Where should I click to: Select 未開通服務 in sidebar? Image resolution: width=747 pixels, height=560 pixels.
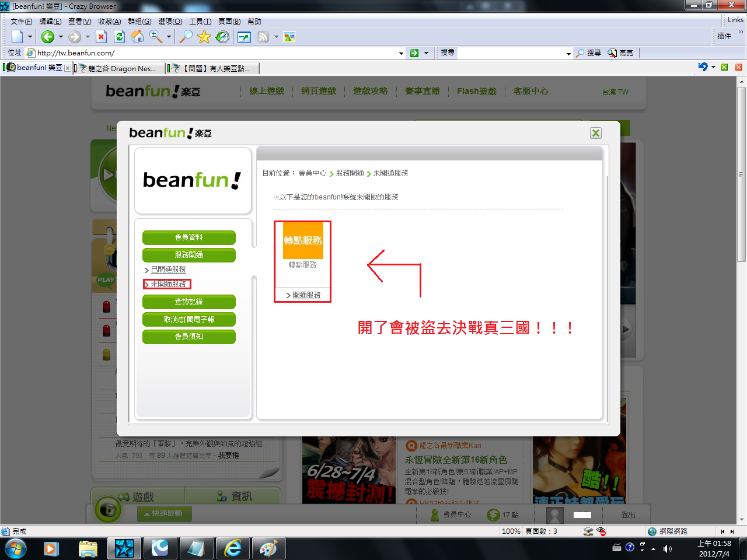pyautogui.click(x=169, y=284)
